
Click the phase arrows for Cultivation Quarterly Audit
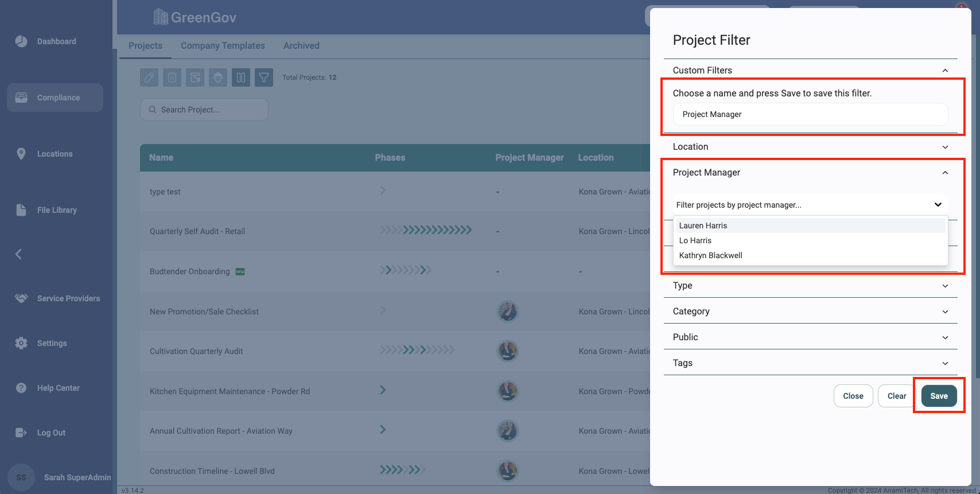click(417, 349)
